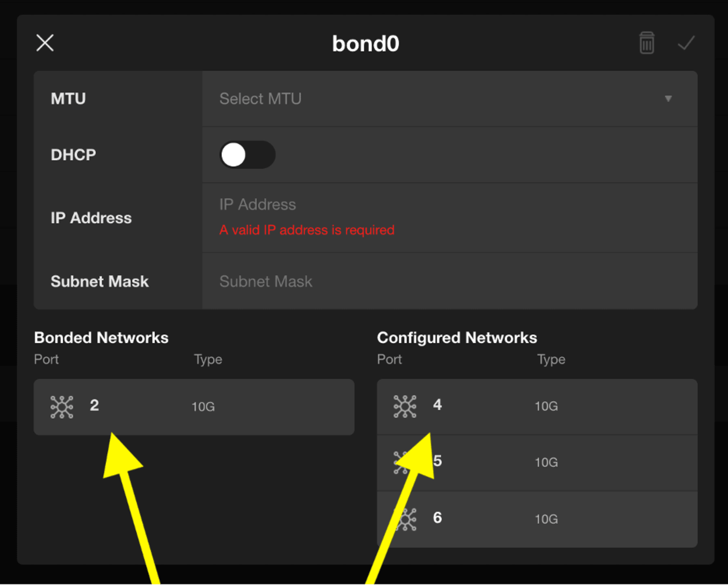The image size is (728, 585).
Task: Click the network icon for port 2
Action: pos(62,407)
